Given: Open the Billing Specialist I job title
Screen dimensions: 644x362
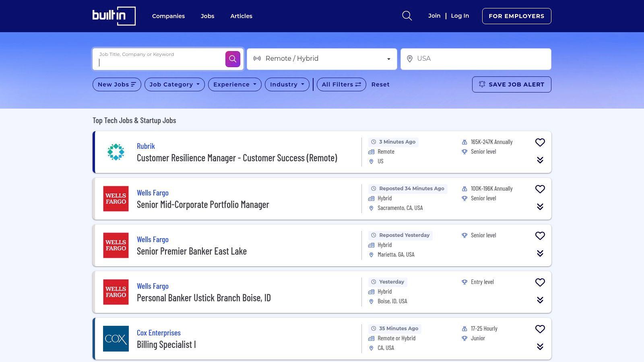Looking at the screenshot, I should 166,345.
